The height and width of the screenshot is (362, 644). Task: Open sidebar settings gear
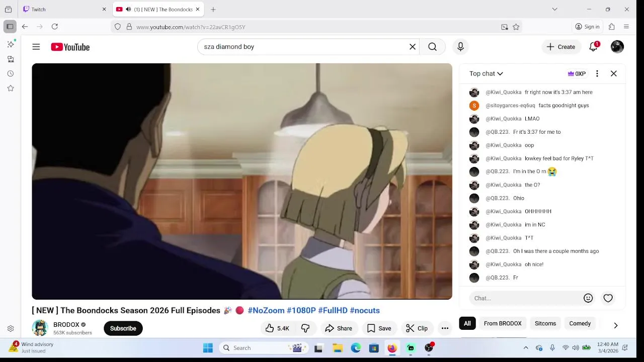[x=11, y=329]
